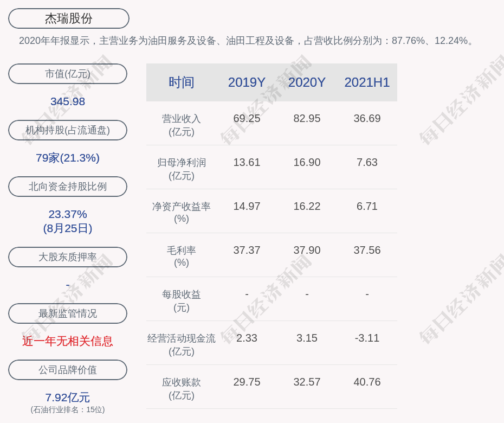Click net profit value 13.61

point(247,162)
